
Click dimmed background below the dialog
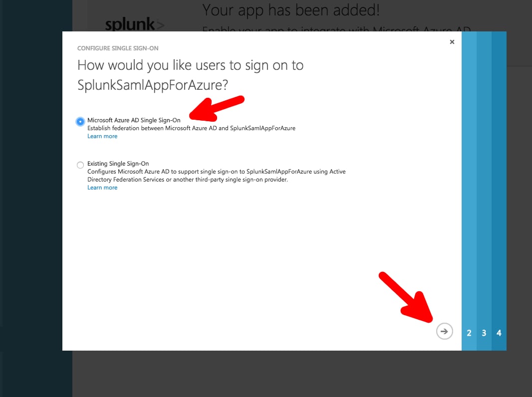pyautogui.click(x=302, y=374)
